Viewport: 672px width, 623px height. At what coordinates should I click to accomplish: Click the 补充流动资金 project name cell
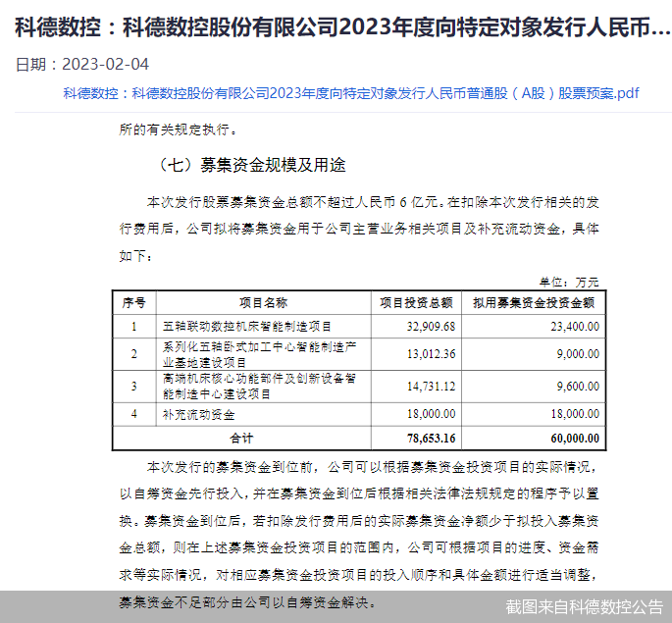[x=199, y=414]
